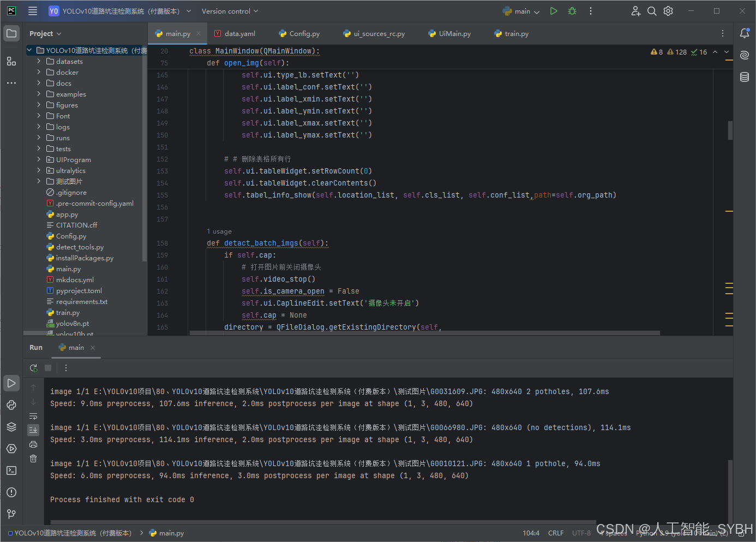Open the Problems tool window

tap(11, 492)
